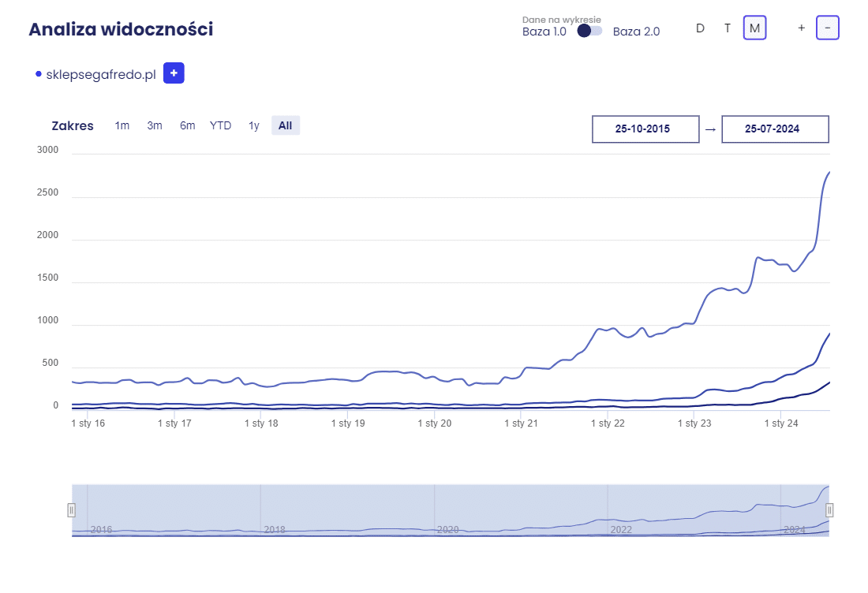
Task: Click the blue plus add-domain button
Action: click(174, 73)
